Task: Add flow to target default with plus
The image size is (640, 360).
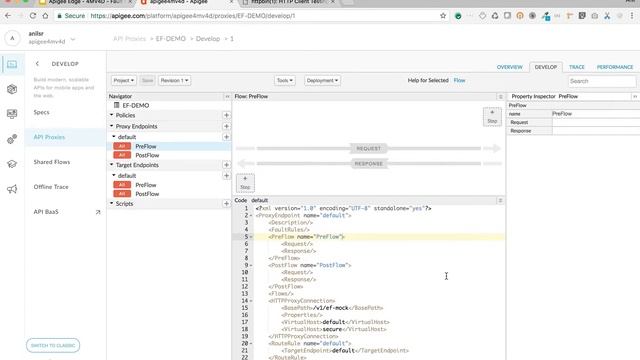Action: 226,176
